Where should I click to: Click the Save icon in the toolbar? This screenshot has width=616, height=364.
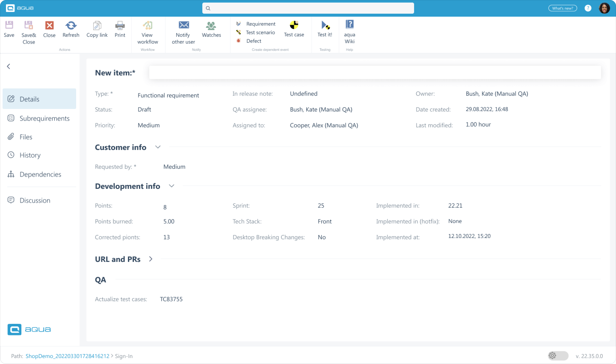(x=9, y=29)
